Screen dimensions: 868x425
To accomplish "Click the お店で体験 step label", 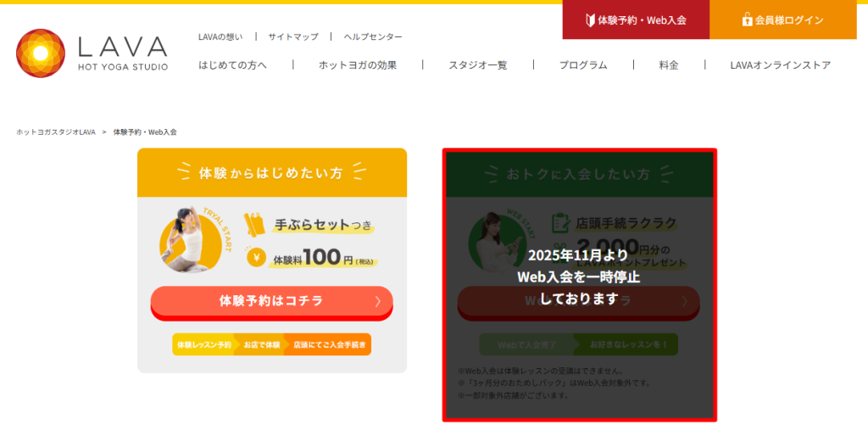I will (x=262, y=344).
